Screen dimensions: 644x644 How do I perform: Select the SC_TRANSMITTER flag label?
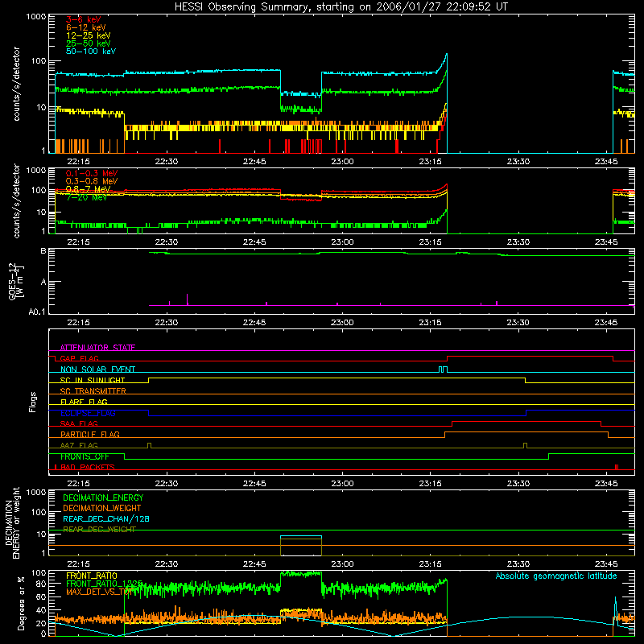click(x=93, y=391)
